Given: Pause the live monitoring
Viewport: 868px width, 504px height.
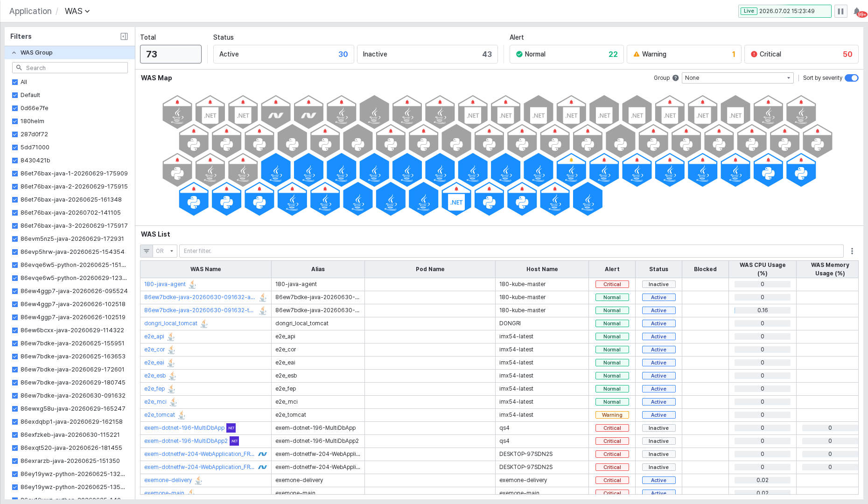Looking at the screenshot, I should coord(840,11).
